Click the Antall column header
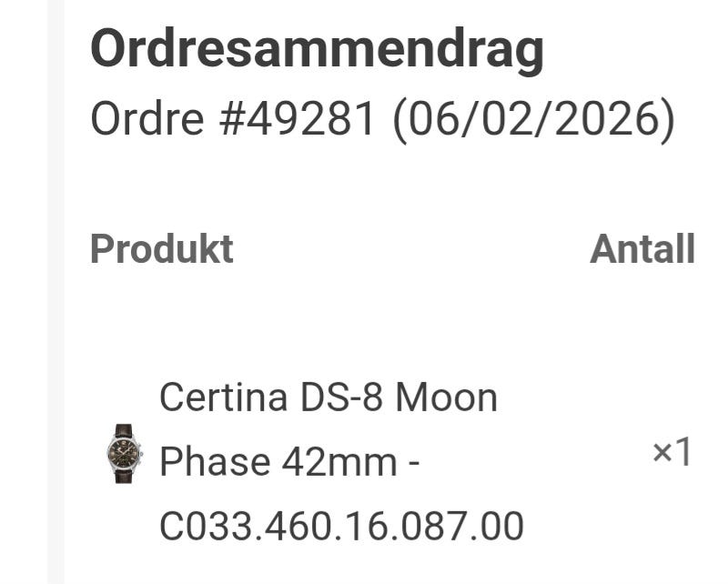This screenshot has height=584, width=728. 642,249
